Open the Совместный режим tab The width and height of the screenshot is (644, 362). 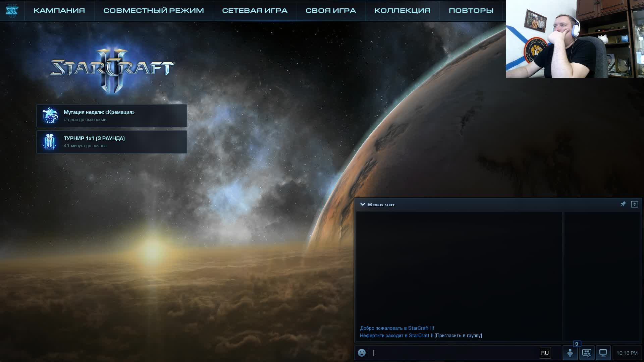point(153,10)
